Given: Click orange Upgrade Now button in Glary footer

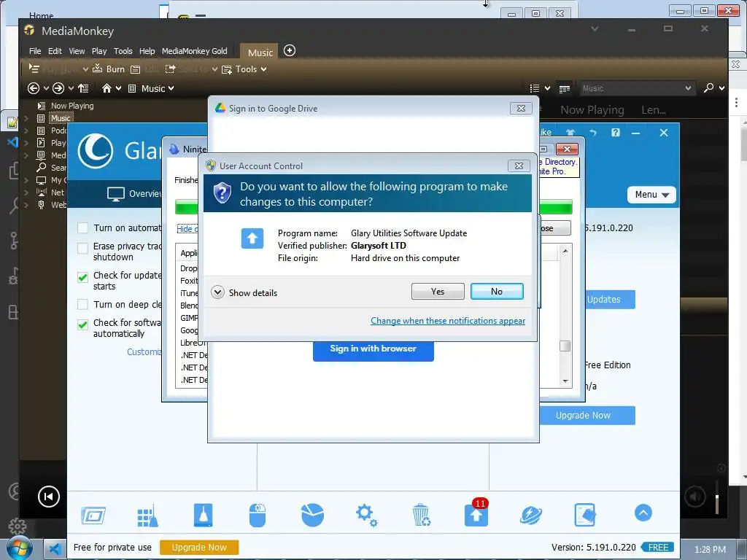Looking at the screenshot, I should click(199, 547).
